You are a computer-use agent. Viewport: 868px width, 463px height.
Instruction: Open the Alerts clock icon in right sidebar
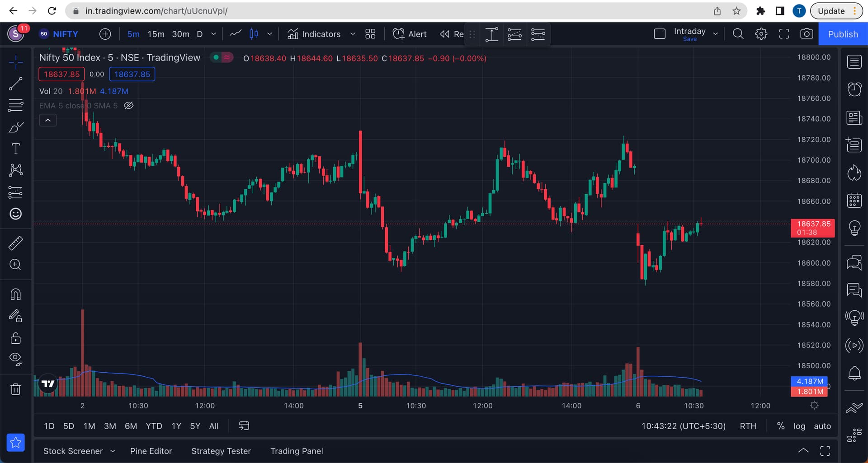point(854,89)
